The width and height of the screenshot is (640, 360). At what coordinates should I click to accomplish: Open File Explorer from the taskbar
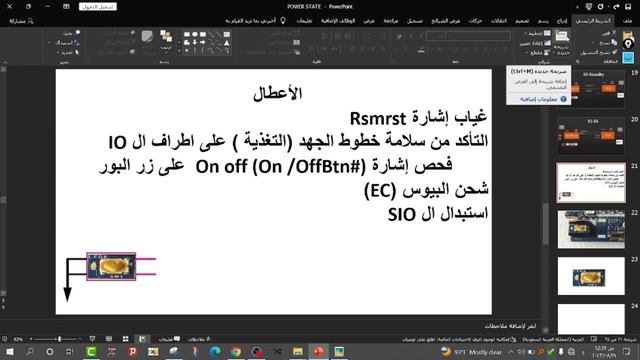(298, 351)
